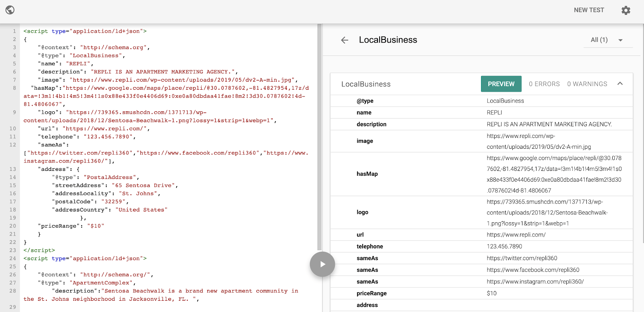Open settings with the gear icon
Screen dimensions: 644x312
pos(625,10)
